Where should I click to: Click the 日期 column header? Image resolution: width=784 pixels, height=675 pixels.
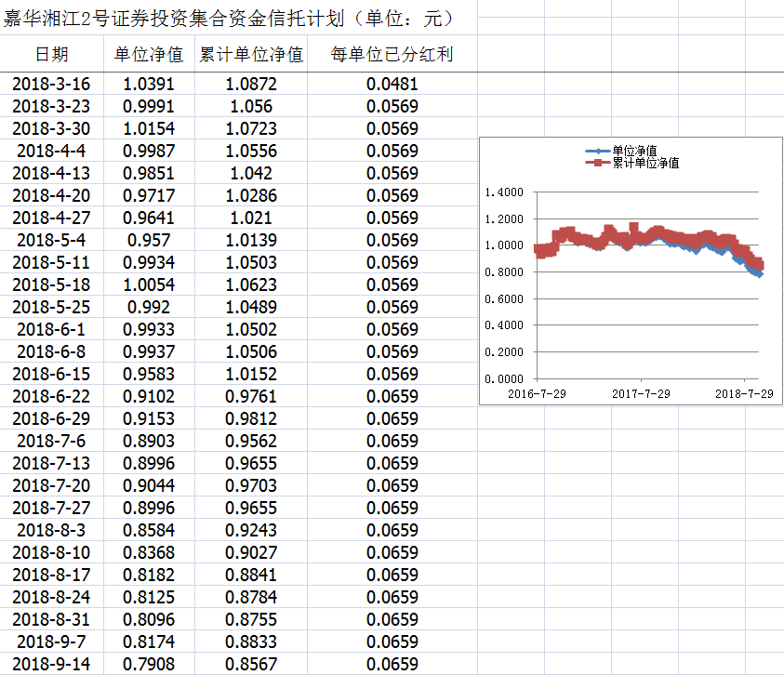51,54
